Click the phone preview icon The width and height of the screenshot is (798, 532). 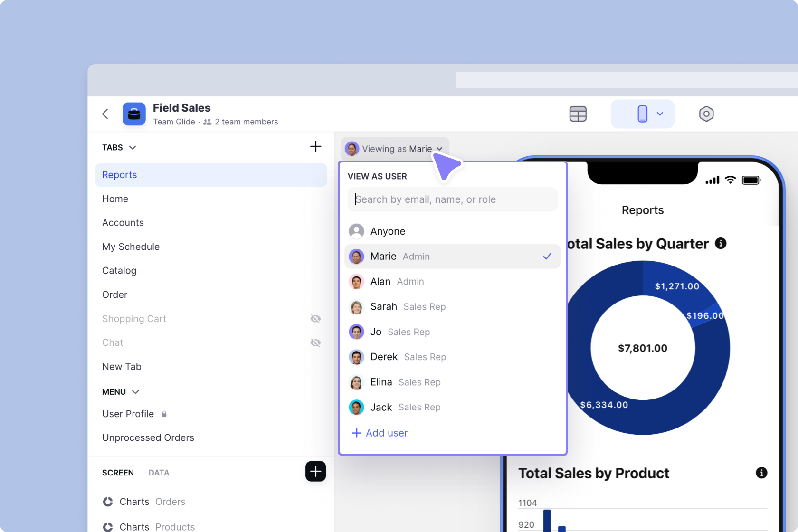click(x=642, y=114)
